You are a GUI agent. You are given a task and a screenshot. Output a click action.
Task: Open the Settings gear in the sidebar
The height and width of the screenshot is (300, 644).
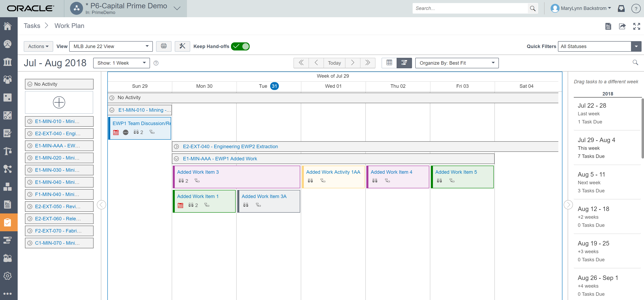click(x=8, y=276)
